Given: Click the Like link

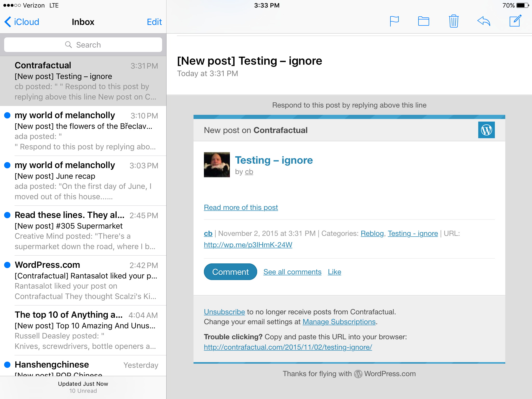Looking at the screenshot, I should (334, 272).
